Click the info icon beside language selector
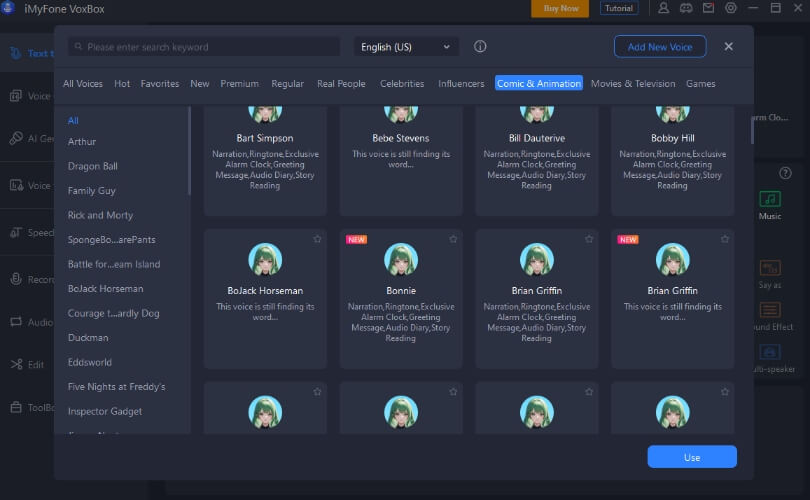This screenshot has height=500, width=810. coord(480,46)
